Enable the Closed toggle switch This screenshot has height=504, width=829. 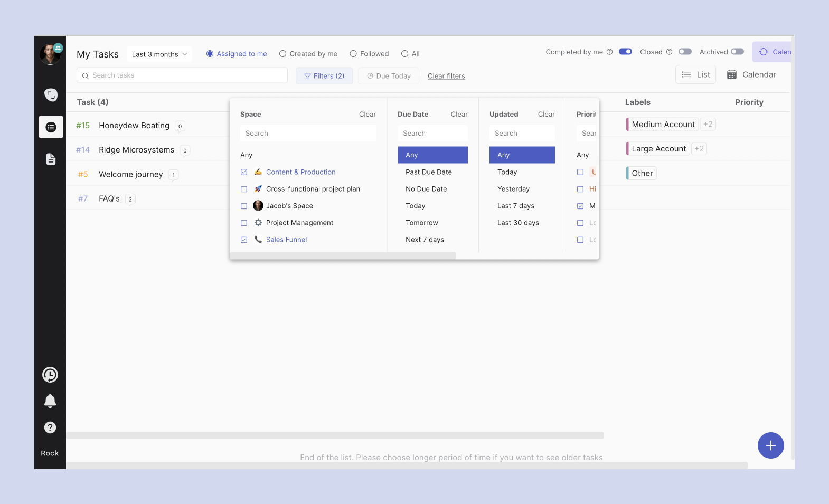click(x=685, y=52)
